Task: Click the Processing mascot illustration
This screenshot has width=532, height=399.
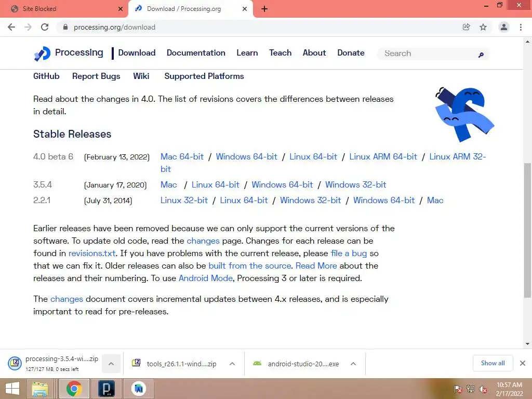Action: 464,115
